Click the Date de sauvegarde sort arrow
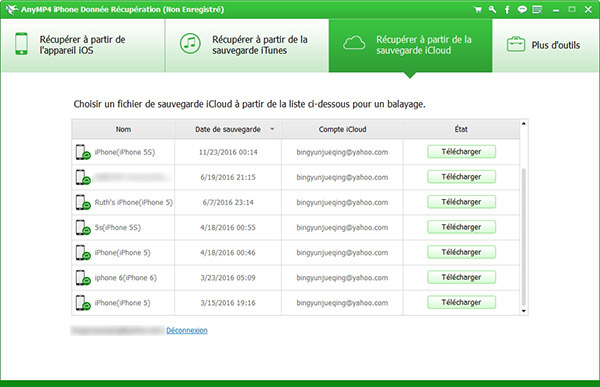Image resolution: width=600 pixels, height=387 pixels. pos(272,129)
